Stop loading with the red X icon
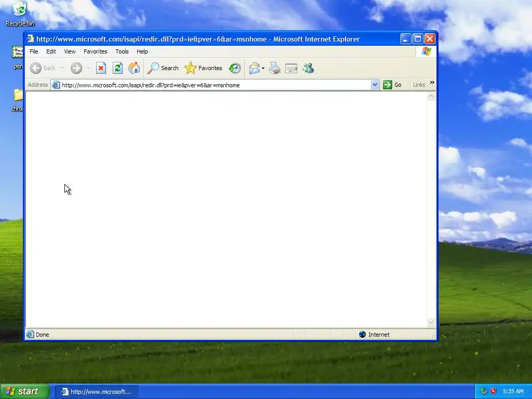Screen dimensions: 532x399 101,68
